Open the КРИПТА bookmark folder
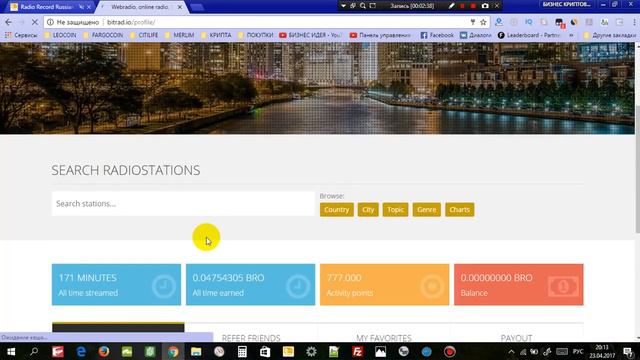The width and height of the screenshot is (640, 360). [216, 35]
